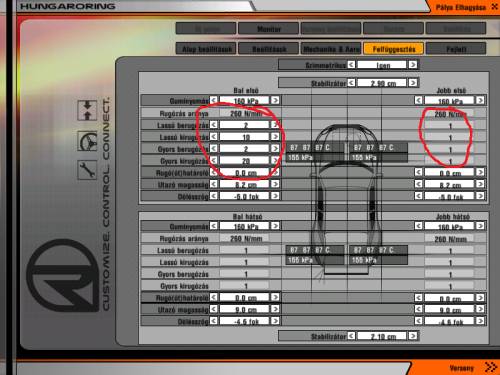Click the X icon beside Pálya Elhagyása
This screenshot has width=500, height=375.
(x=494, y=7)
